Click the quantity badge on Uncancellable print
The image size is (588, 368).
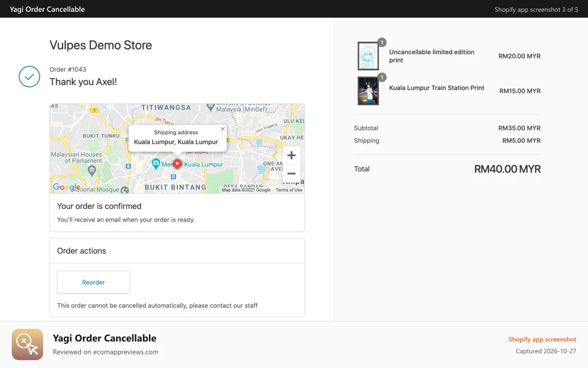(382, 42)
